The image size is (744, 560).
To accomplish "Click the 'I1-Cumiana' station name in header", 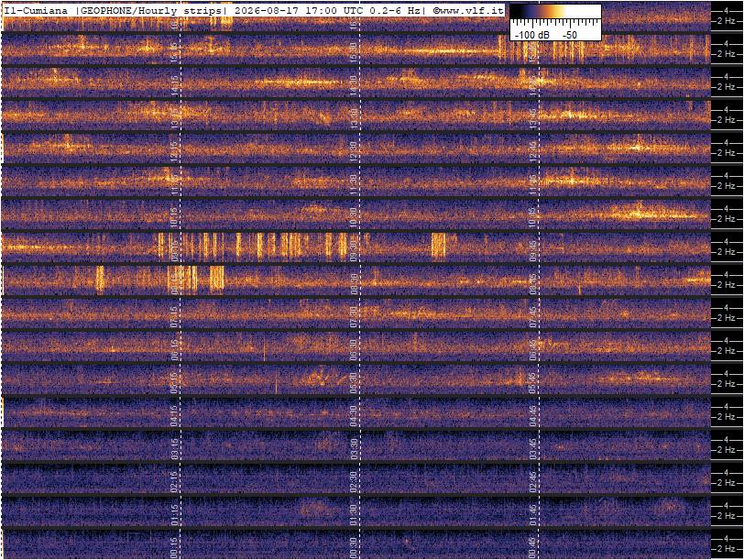I will coord(36,10).
